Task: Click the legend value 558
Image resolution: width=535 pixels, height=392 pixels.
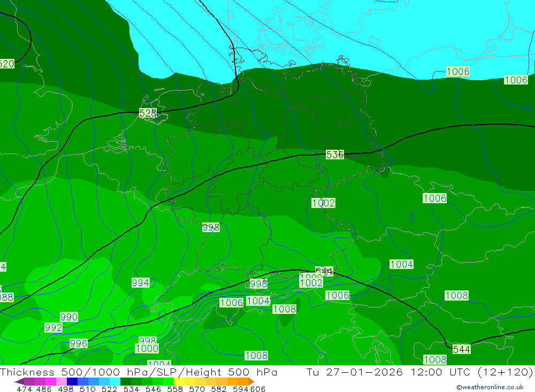Action: point(175,389)
